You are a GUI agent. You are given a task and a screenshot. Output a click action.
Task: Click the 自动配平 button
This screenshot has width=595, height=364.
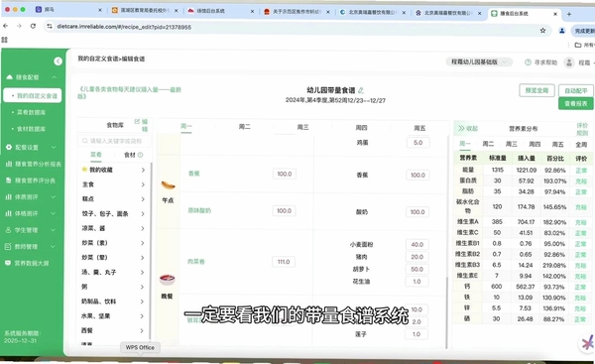pos(575,90)
